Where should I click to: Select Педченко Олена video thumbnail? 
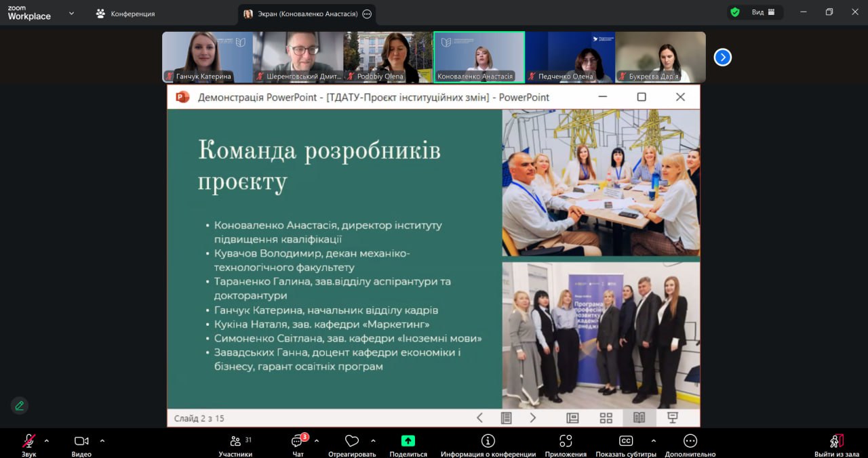[570, 58]
